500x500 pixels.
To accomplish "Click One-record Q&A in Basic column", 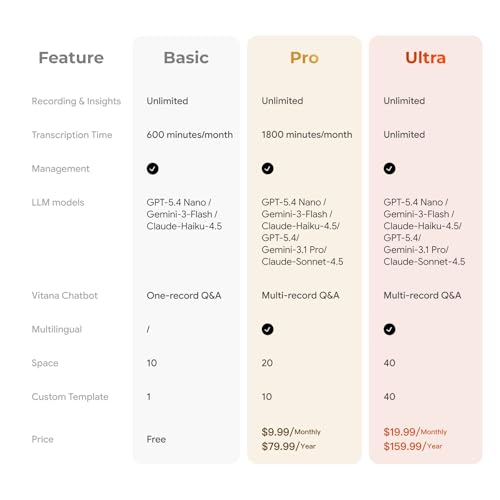I will [184, 295].
